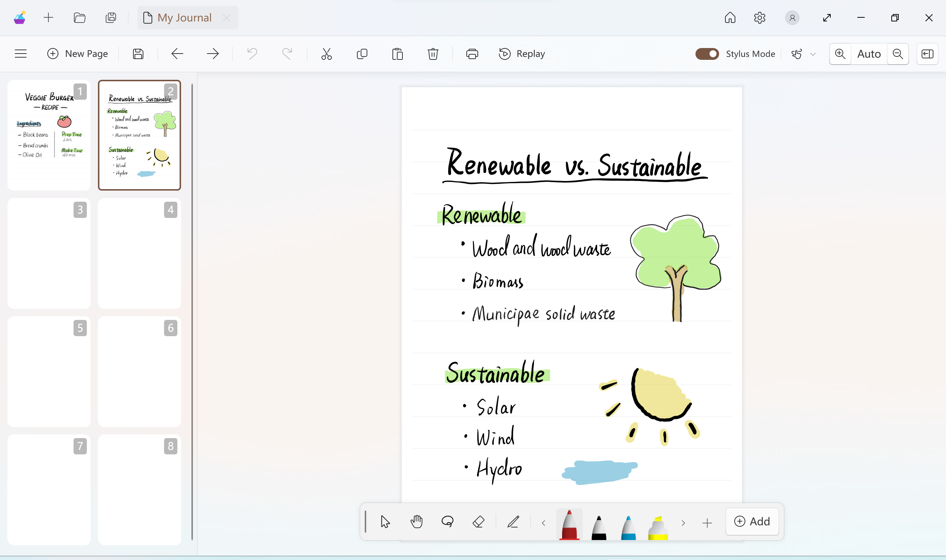Choose the arrow pointer tool
This screenshot has height=560, width=946.
[385, 522]
